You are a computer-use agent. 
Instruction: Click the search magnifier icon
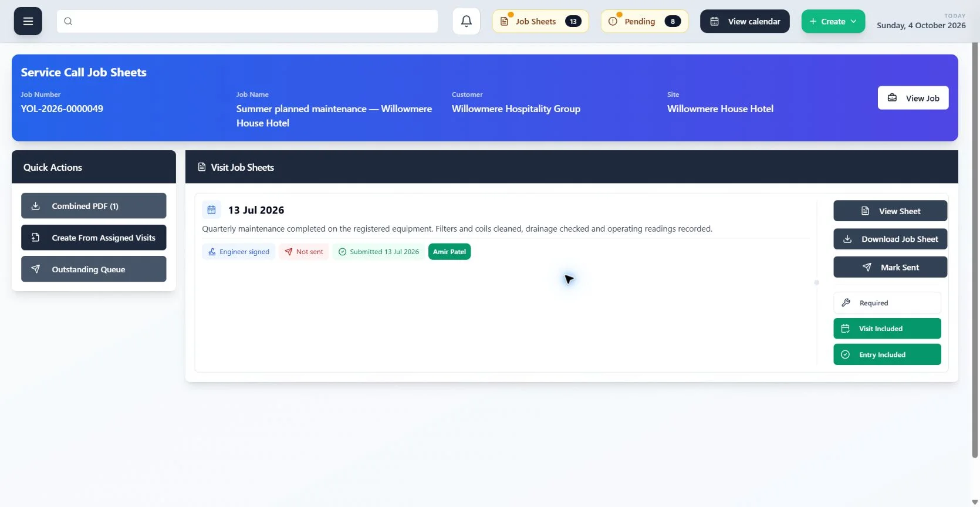coord(68,21)
